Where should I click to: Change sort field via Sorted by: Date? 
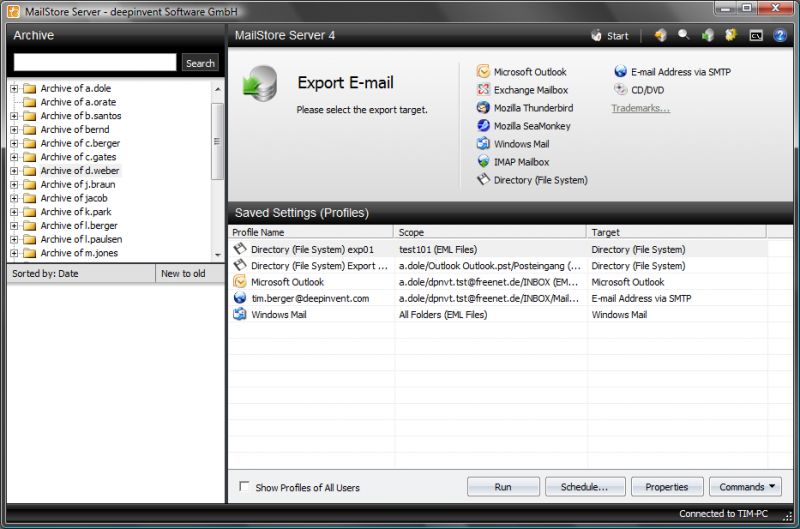coord(81,273)
